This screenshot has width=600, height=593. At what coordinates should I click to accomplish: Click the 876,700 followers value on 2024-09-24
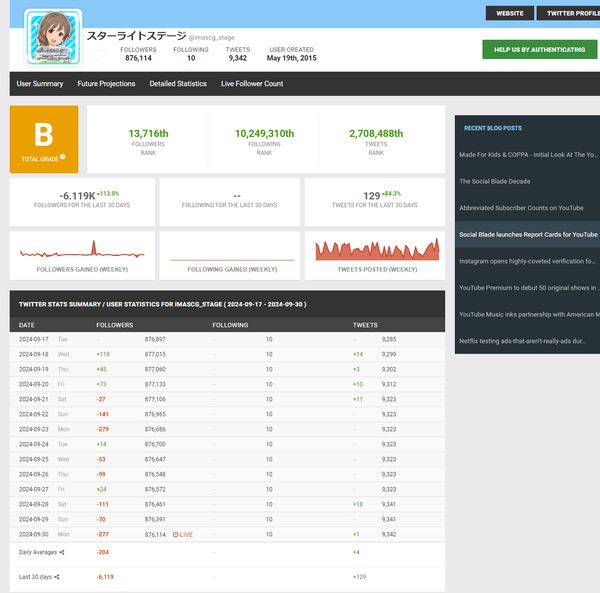pyautogui.click(x=155, y=444)
